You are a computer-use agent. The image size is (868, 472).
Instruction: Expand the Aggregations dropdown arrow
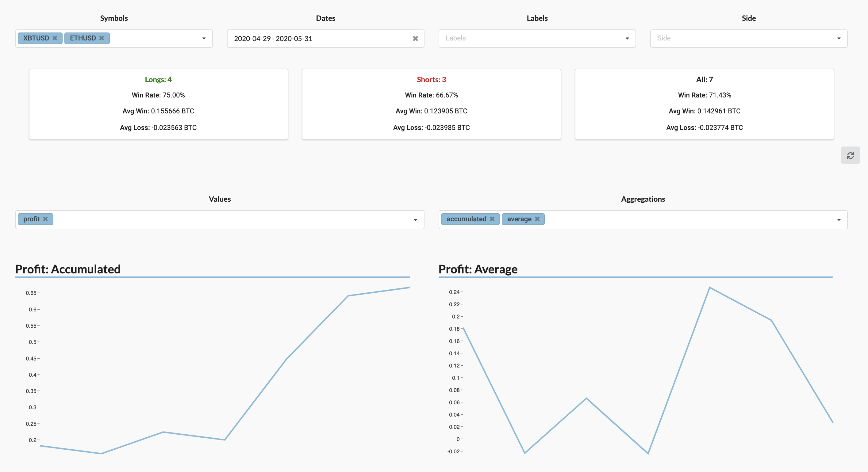(x=839, y=220)
